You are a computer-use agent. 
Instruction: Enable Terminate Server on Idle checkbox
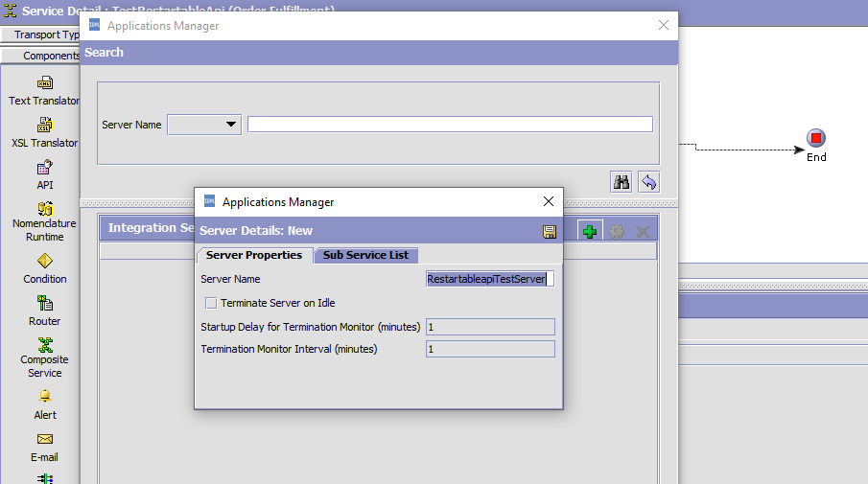pyautogui.click(x=211, y=303)
